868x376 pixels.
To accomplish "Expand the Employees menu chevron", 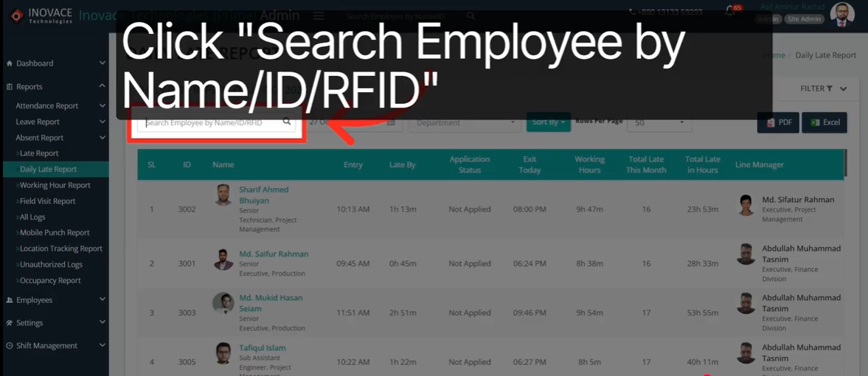I will coord(103,299).
